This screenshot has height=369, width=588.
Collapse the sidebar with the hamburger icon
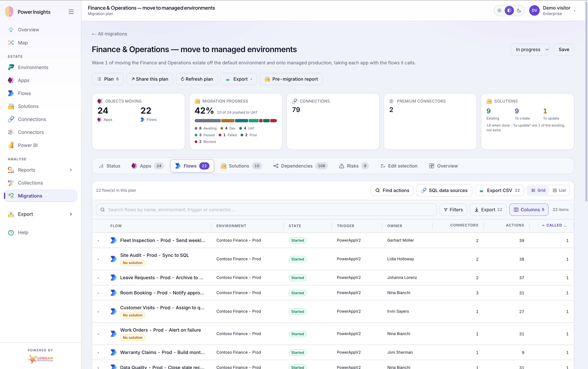(71, 12)
